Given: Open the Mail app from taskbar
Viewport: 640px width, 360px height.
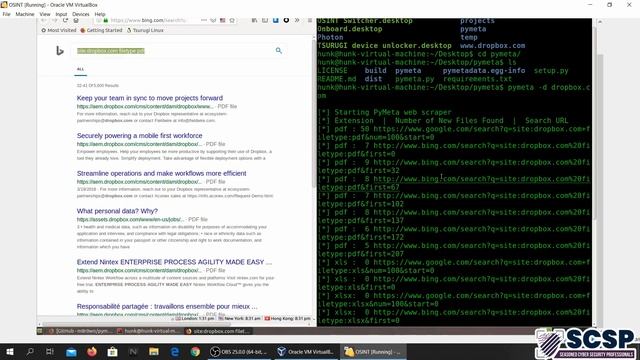Looking at the screenshot, I should [x=71, y=351].
